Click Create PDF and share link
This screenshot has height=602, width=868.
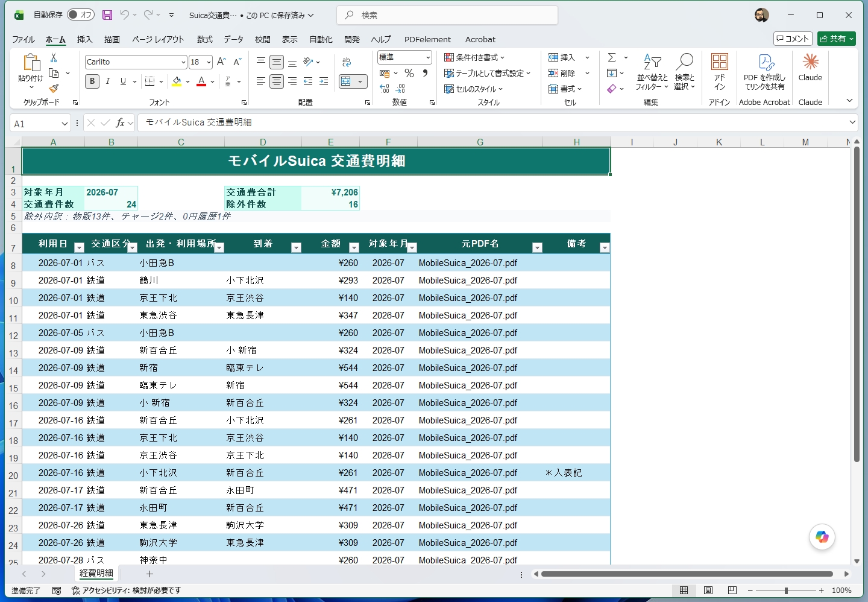point(765,72)
